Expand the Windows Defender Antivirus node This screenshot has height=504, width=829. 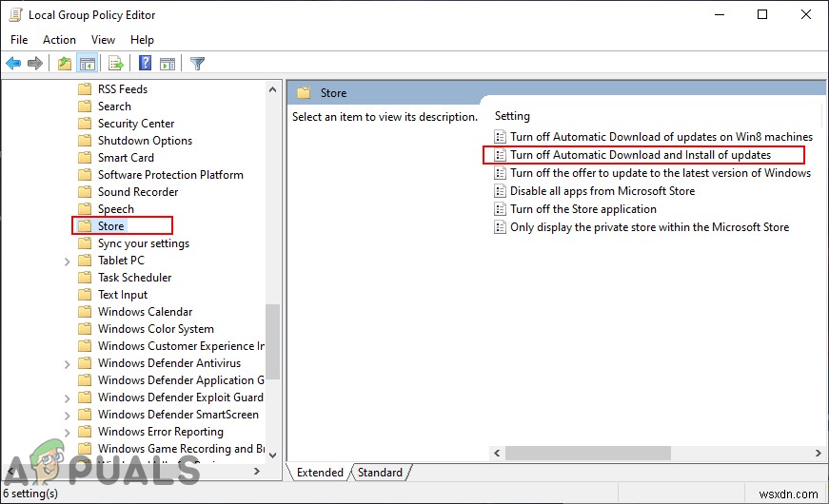click(67, 364)
